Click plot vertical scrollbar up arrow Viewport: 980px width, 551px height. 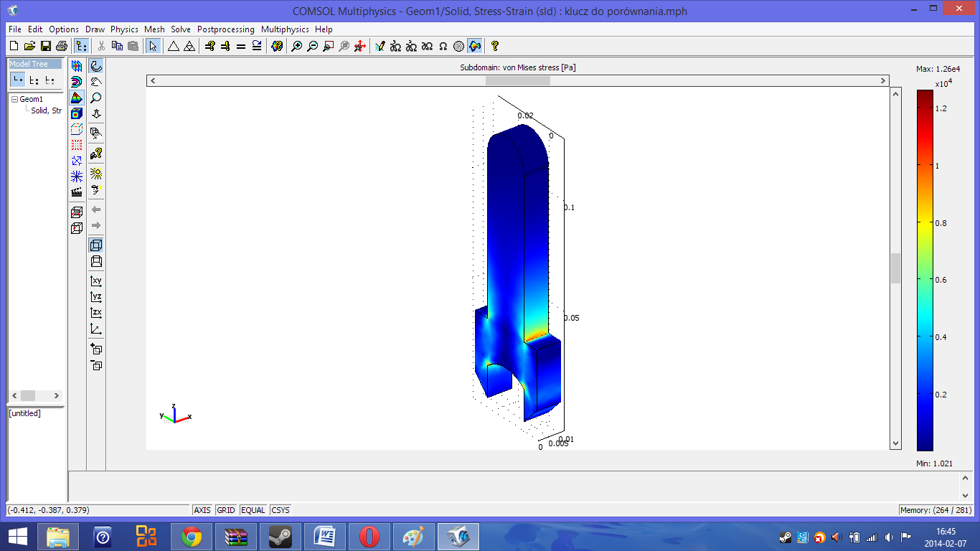pyautogui.click(x=895, y=94)
